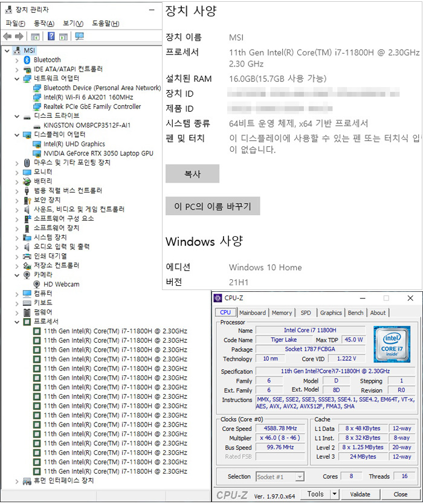Switch to the Graphics tab in CPU-Z
Viewport: 423px width, 504px height.
point(331,312)
